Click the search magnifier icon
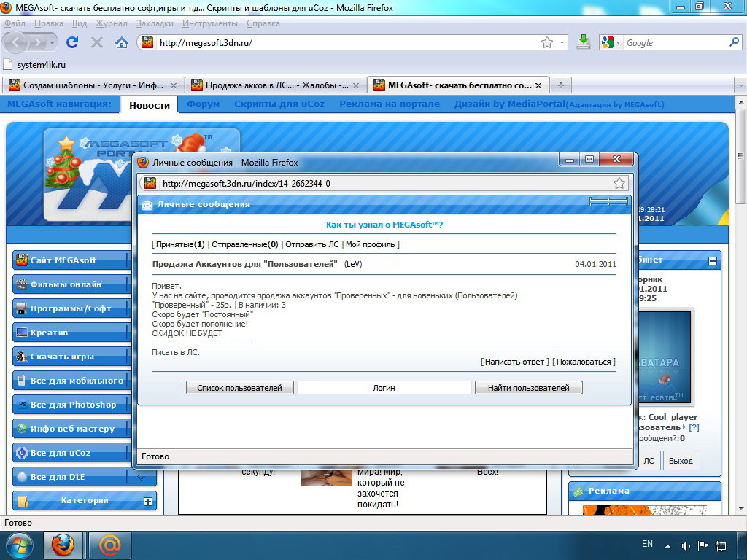 pos(734,42)
